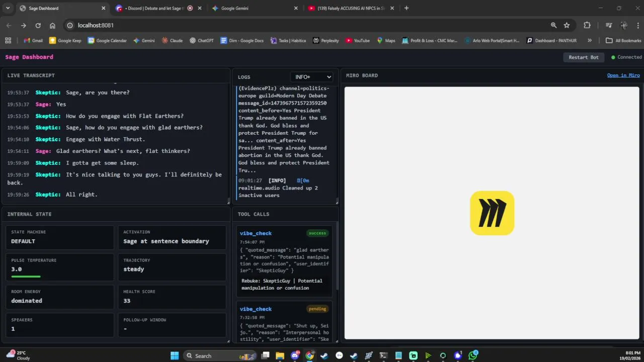
Task: Open the Google Keep bookmark
Action: (x=65, y=41)
